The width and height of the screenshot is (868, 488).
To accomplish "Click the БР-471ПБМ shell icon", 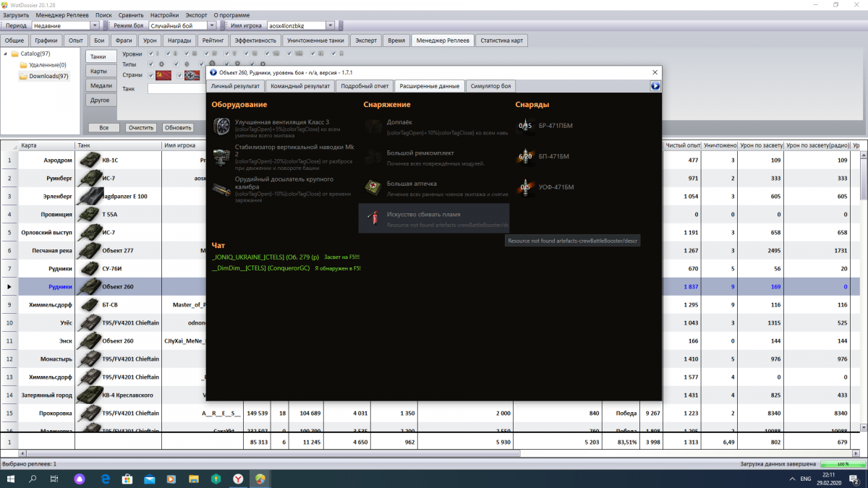I will click(525, 127).
